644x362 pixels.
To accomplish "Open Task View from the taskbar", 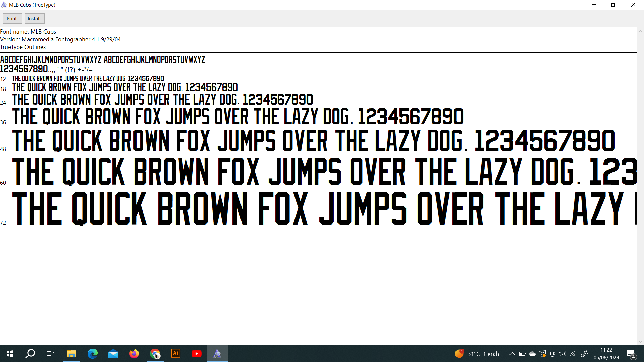I will point(50,354).
